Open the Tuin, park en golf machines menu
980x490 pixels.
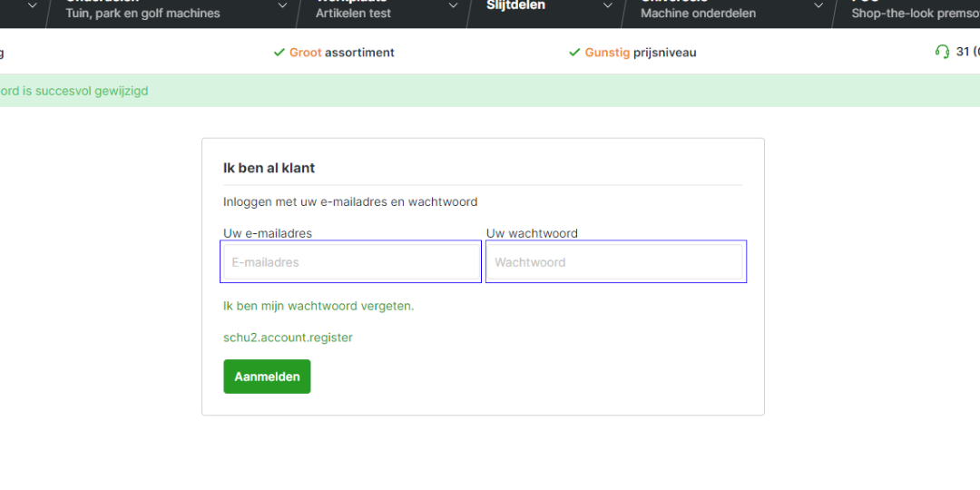tap(142, 13)
